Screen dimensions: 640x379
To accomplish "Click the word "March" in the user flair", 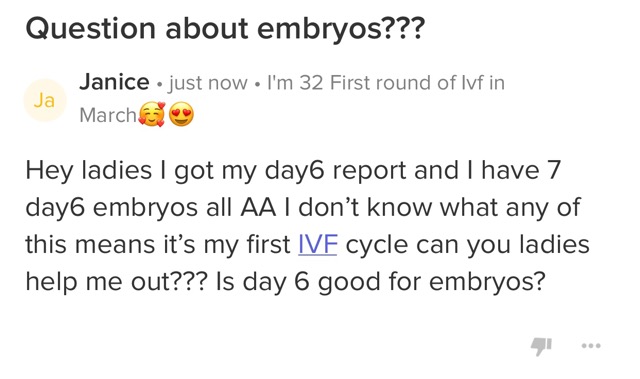I will click(x=108, y=115).
